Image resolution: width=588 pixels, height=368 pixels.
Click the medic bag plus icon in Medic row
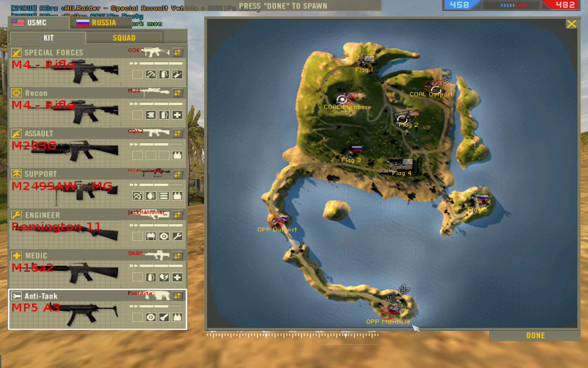177,277
